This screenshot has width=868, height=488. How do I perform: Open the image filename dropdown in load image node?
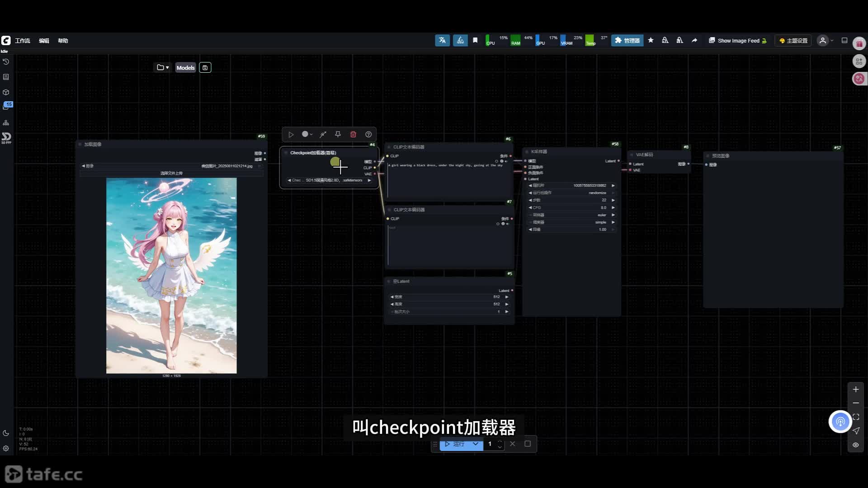point(171,166)
